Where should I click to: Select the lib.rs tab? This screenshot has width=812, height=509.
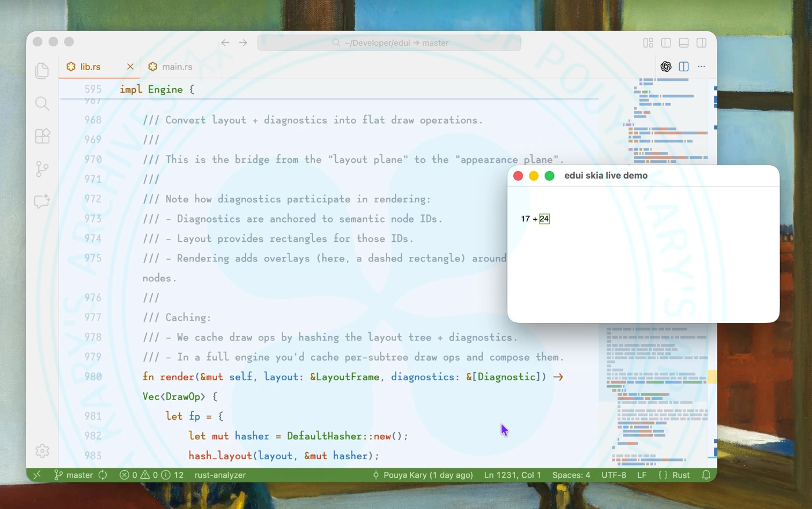90,67
